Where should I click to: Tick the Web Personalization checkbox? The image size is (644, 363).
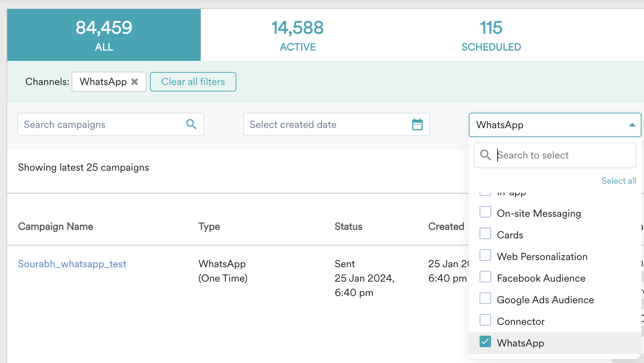(x=485, y=255)
